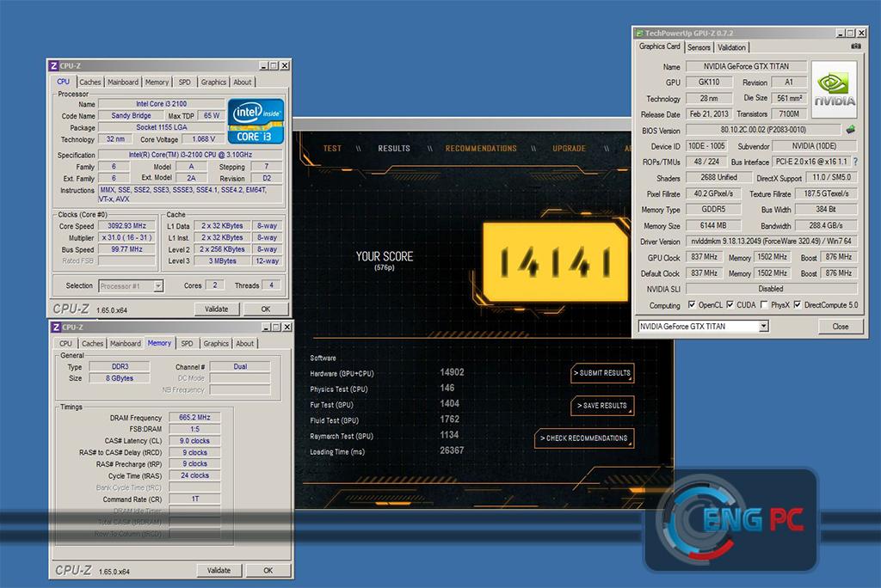The height and width of the screenshot is (588, 881).
Task: Open the TEST tab in the benchmark
Action: tap(332, 148)
